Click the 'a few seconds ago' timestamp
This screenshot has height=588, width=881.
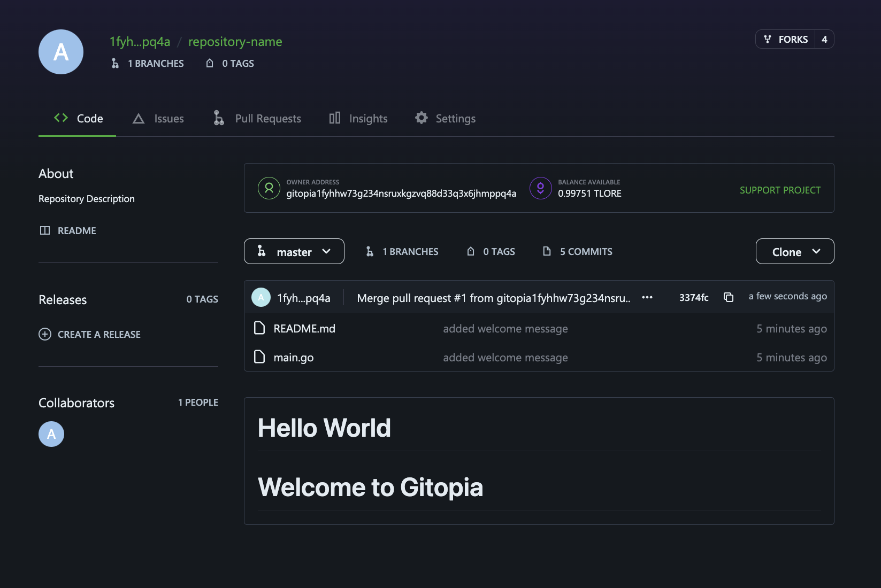tap(788, 296)
